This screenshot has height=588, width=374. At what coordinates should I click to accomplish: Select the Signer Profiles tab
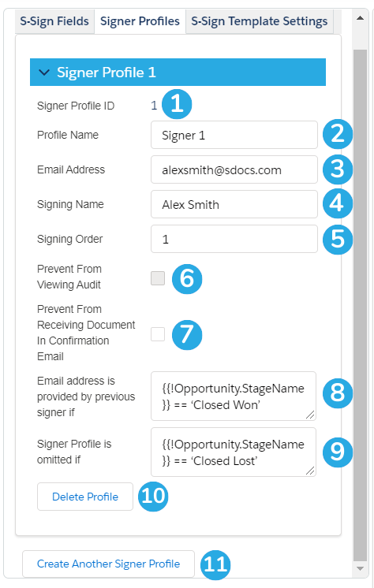click(x=140, y=21)
